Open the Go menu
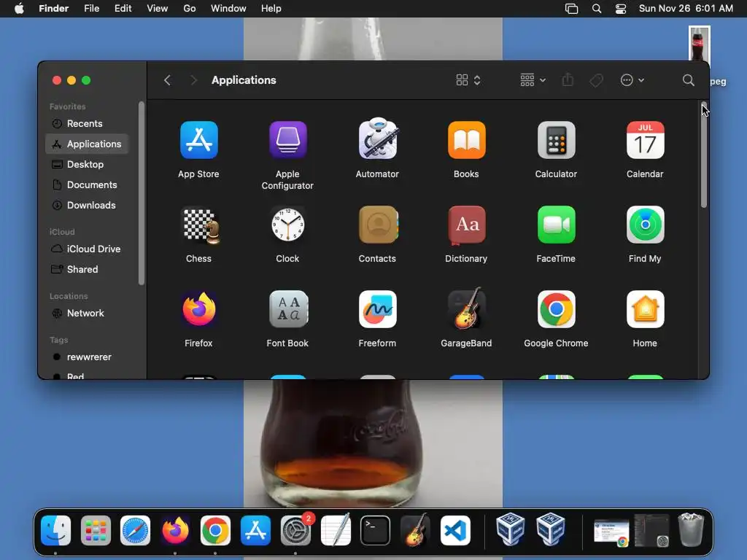Screen dimensions: 747x560 click(190, 9)
